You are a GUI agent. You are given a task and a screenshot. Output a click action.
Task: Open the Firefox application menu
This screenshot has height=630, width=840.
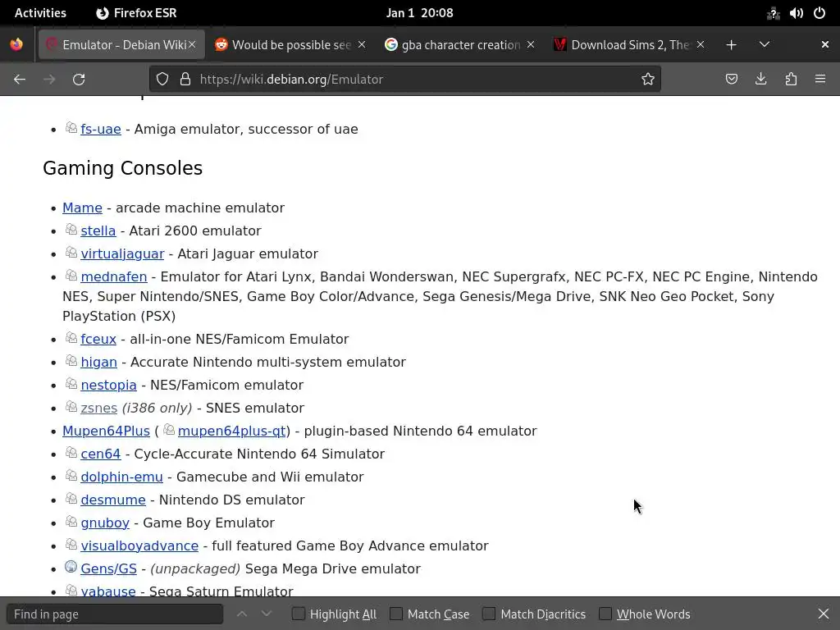pyautogui.click(x=820, y=79)
